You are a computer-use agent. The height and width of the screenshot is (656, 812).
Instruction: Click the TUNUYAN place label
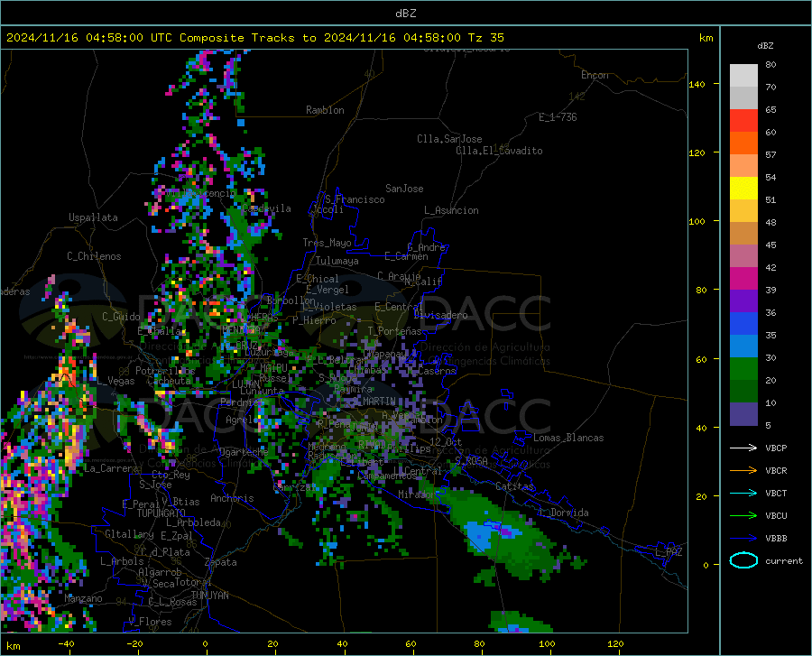pos(209,596)
